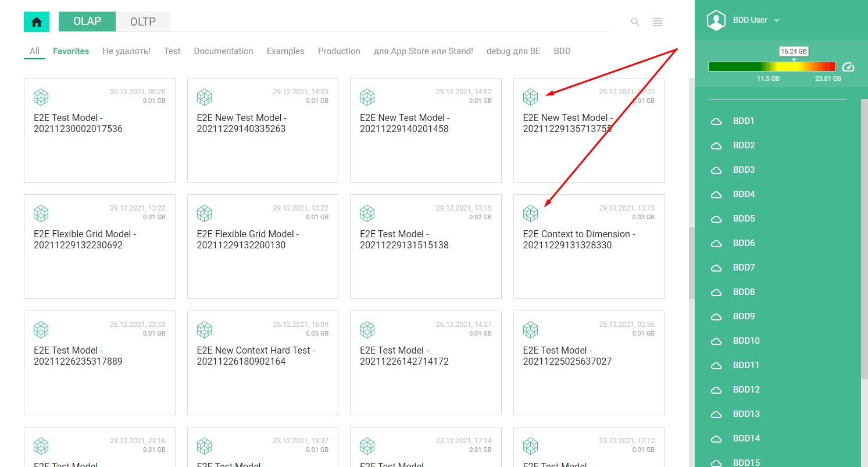Screen dimensions: 868x467
Task: Click cloud icon next to BDD5
Action: tap(716, 219)
